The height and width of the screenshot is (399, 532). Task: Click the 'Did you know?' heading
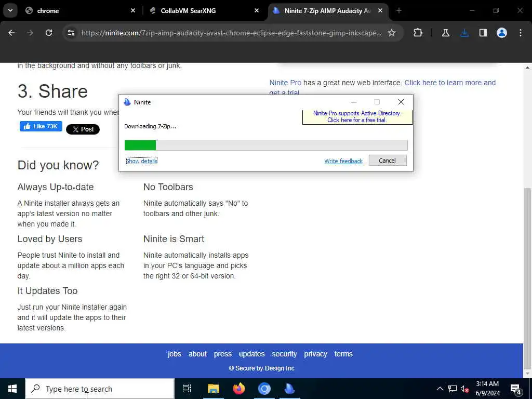coord(58,165)
